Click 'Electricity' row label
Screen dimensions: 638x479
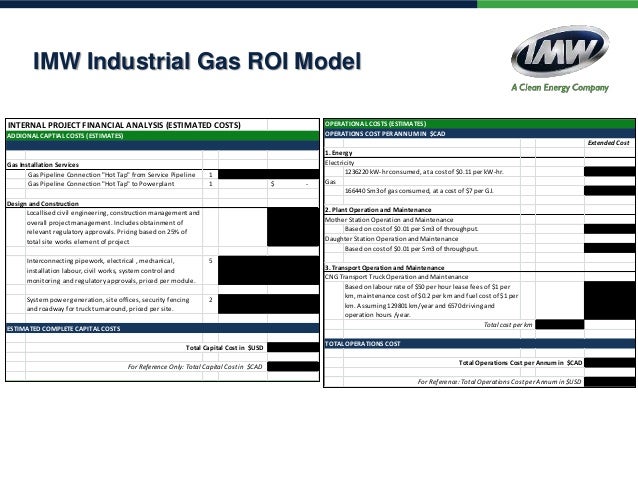339,163
